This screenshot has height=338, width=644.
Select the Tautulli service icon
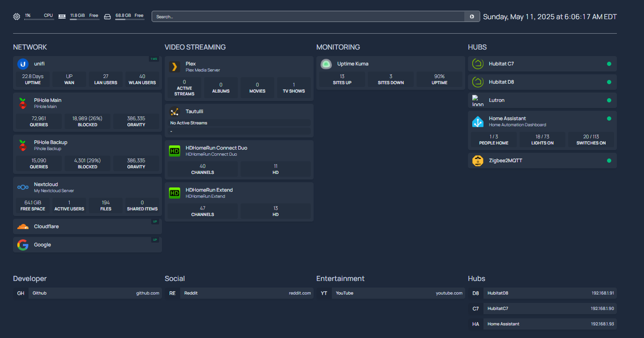tap(175, 112)
